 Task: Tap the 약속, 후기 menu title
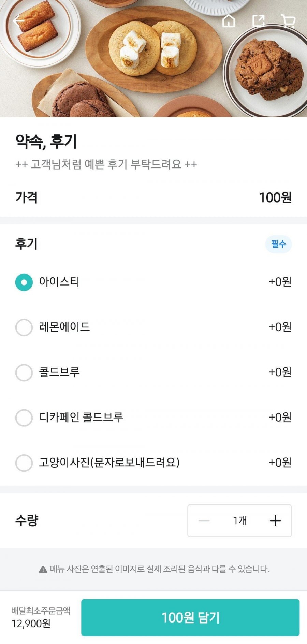tap(46, 142)
